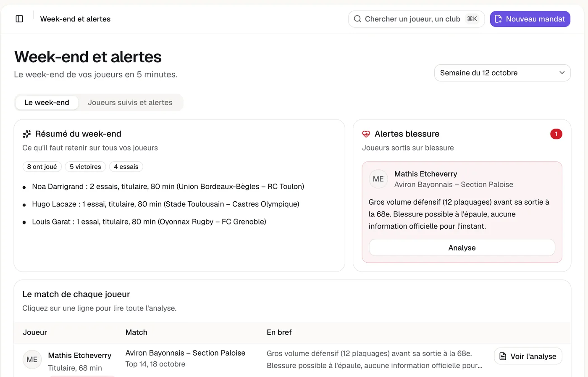Click the 5 victoires chip

pyautogui.click(x=85, y=167)
